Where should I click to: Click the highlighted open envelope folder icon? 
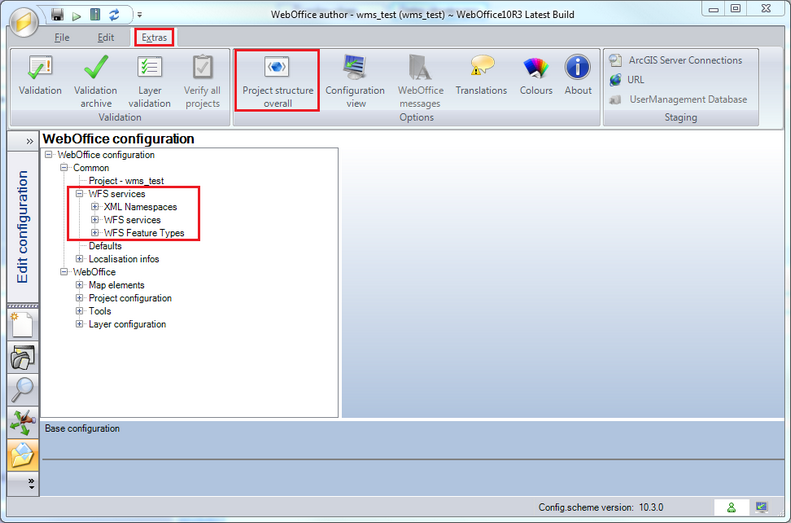pos(23,455)
